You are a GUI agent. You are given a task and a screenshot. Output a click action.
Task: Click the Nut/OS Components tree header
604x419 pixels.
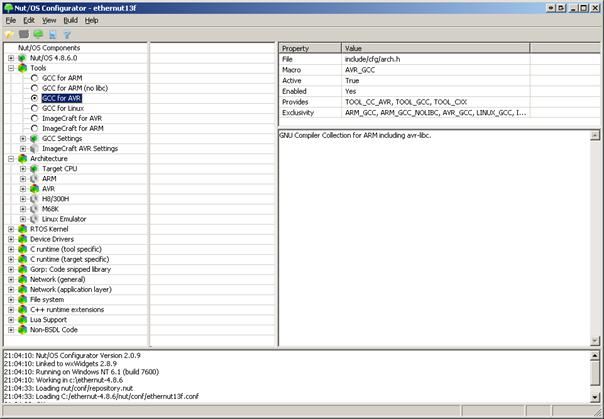coord(49,48)
